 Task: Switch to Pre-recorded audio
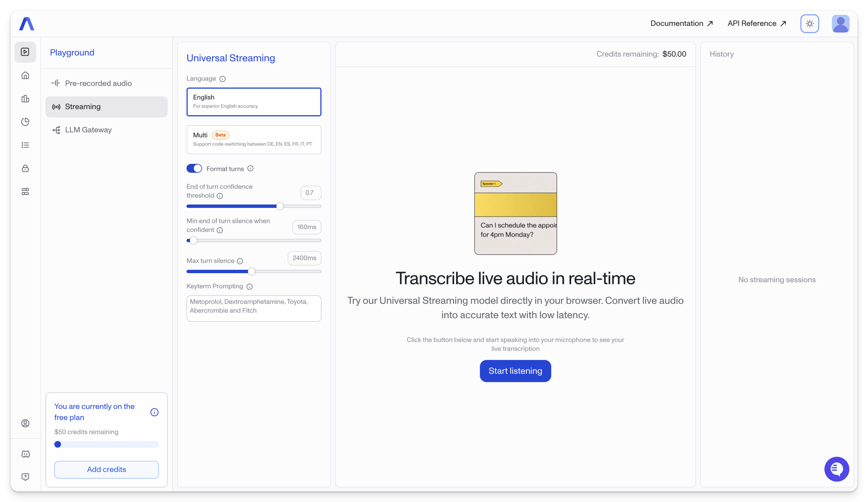[98, 83]
